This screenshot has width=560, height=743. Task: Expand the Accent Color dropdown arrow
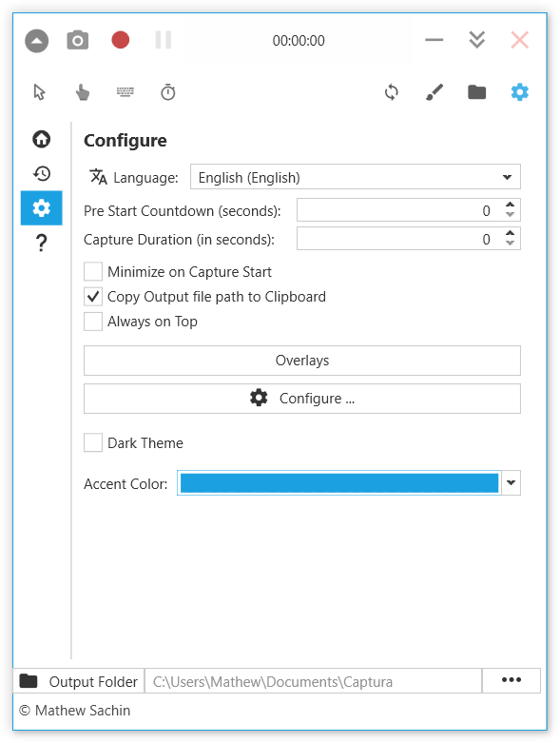click(x=512, y=483)
